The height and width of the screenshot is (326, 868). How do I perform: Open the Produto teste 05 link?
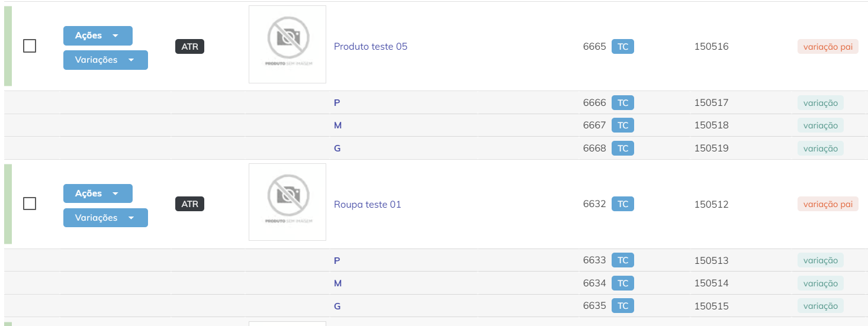[x=371, y=46]
